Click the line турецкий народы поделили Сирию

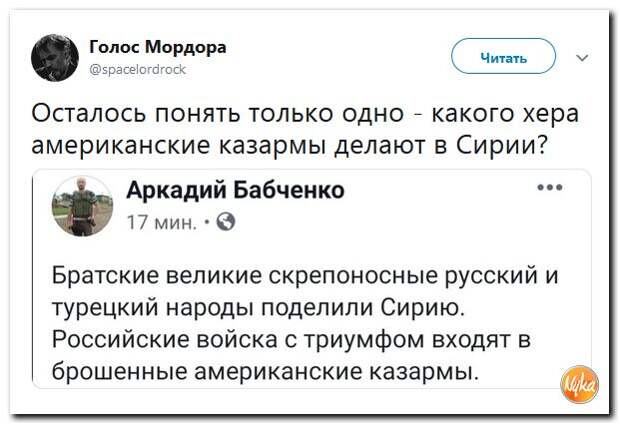pos(259,308)
